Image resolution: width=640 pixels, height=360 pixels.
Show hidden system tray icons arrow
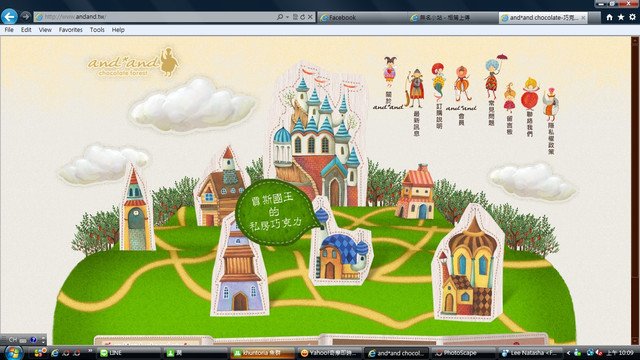click(x=568, y=353)
